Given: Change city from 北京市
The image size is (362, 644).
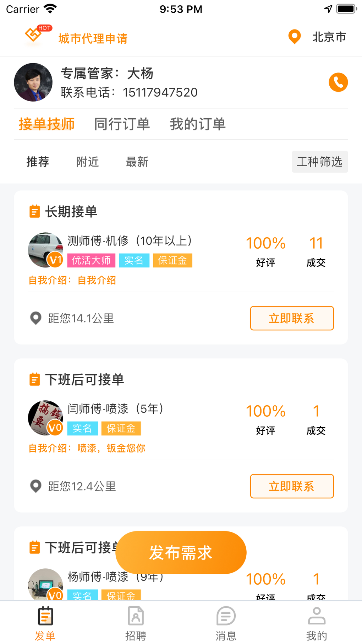Looking at the screenshot, I should (329, 37).
